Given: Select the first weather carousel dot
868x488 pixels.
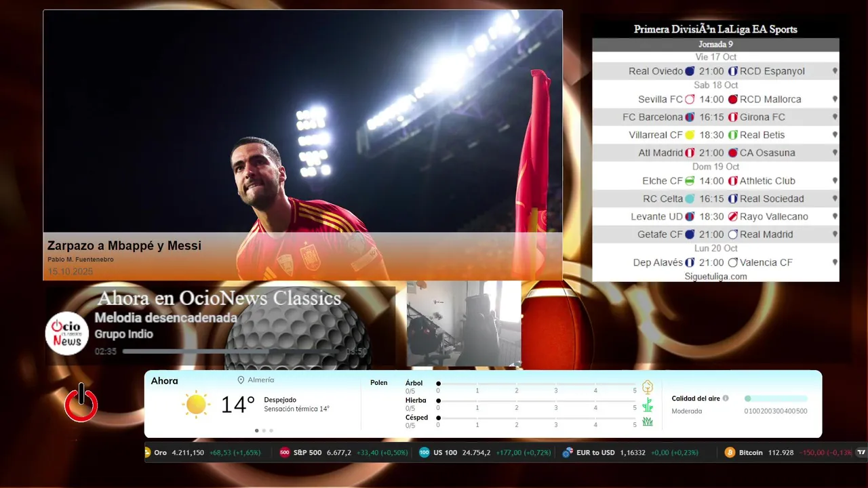Looking at the screenshot, I should (256, 430).
